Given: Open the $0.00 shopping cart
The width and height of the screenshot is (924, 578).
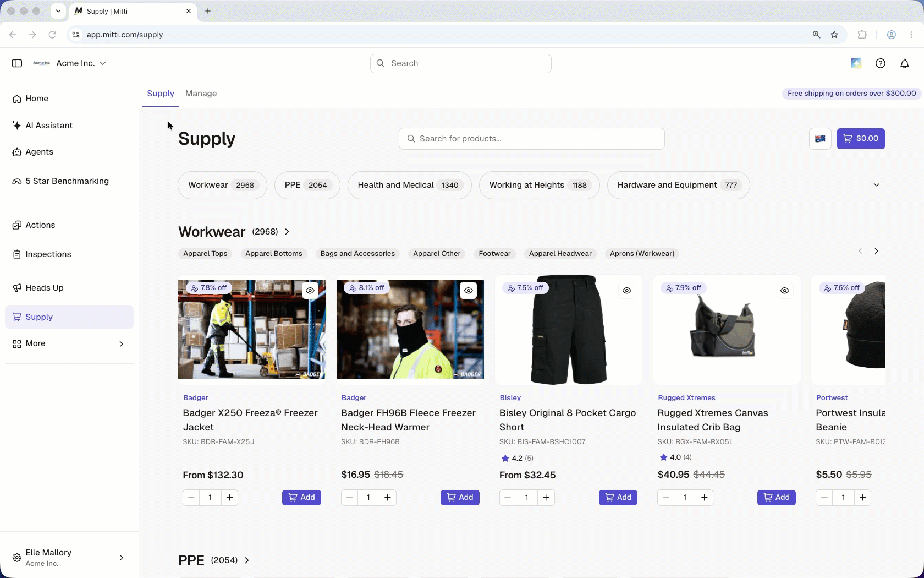Looking at the screenshot, I should 861,139.
